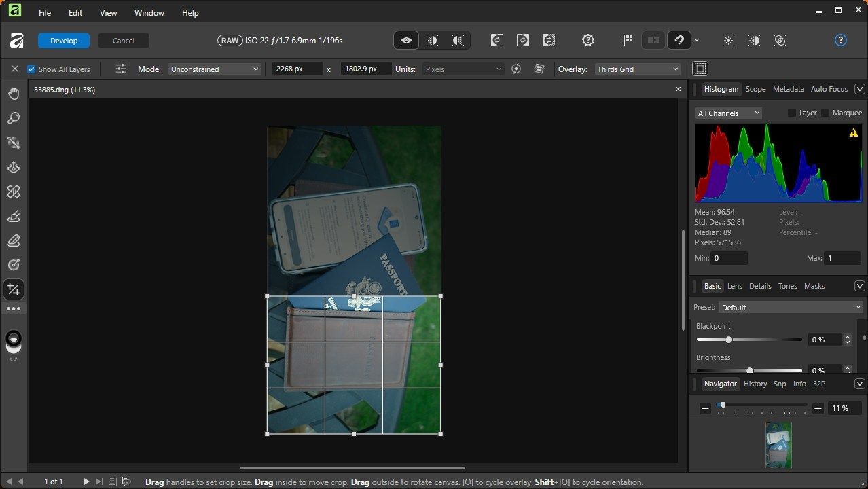Viewport: 868px width, 489px height.
Task: Open the Assistant options icon
Action: (588, 41)
